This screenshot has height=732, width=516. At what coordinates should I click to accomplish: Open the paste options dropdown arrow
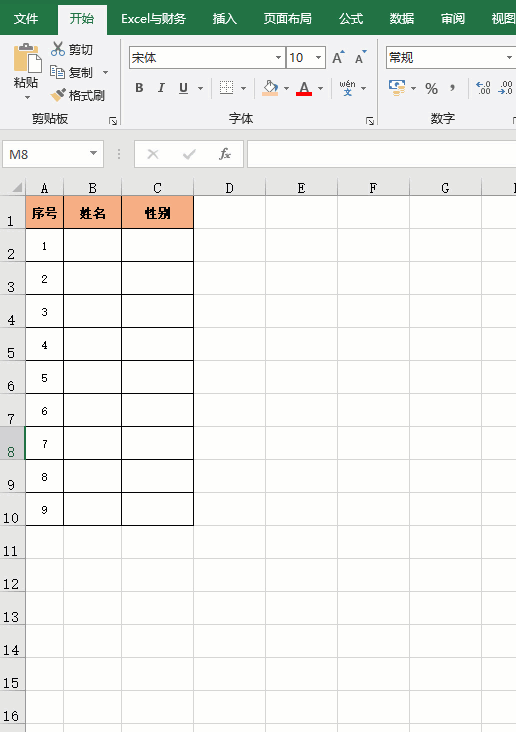[27, 98]
